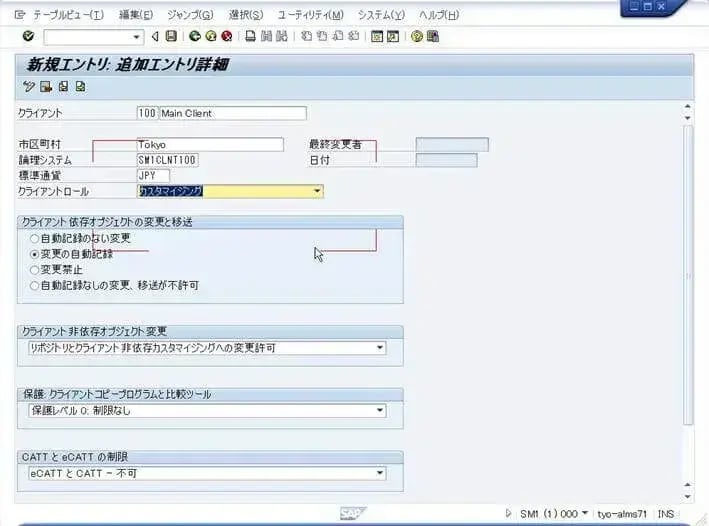This screenshot has height=526, width=709.
Task: Click the Customize Local Layout icon
Action: pos(433,36)
